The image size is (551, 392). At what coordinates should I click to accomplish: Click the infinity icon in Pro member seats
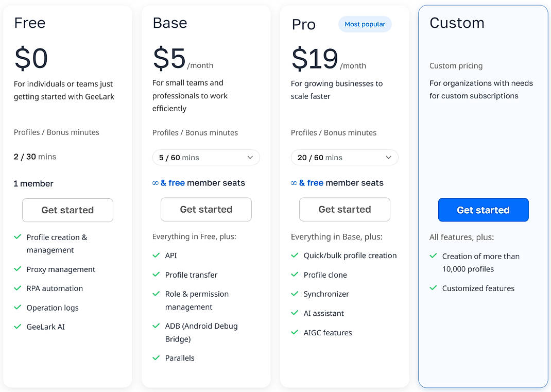click(294, 183)
